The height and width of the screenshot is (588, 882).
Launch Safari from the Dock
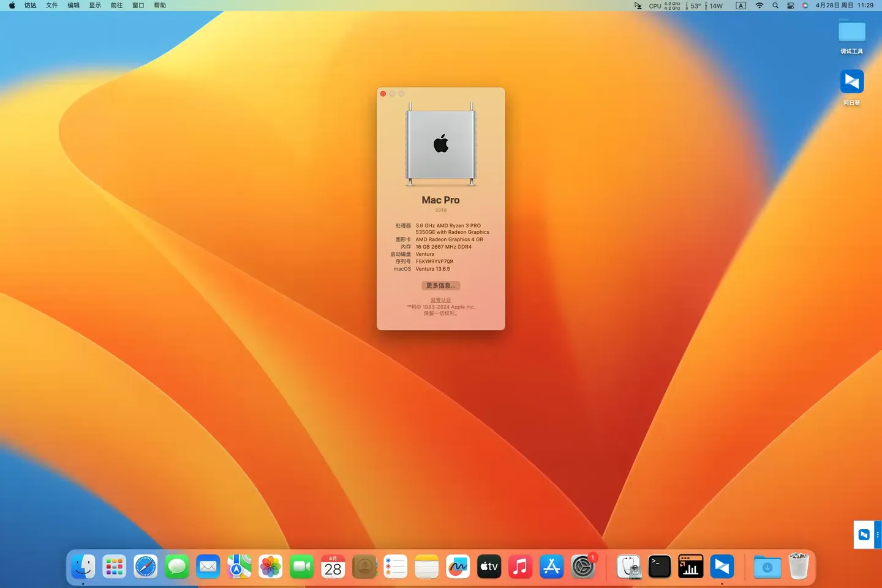click(x=146, y=567)
